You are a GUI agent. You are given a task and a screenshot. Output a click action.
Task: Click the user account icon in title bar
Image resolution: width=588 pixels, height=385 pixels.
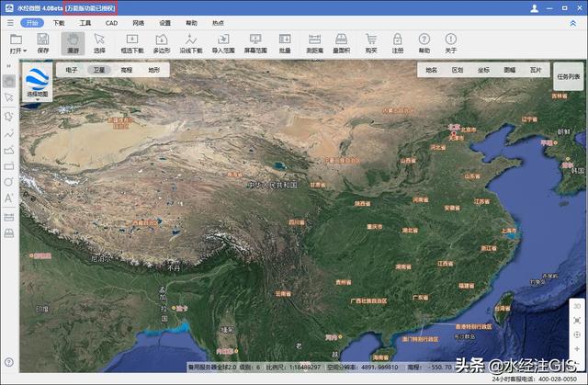point(535,8)
